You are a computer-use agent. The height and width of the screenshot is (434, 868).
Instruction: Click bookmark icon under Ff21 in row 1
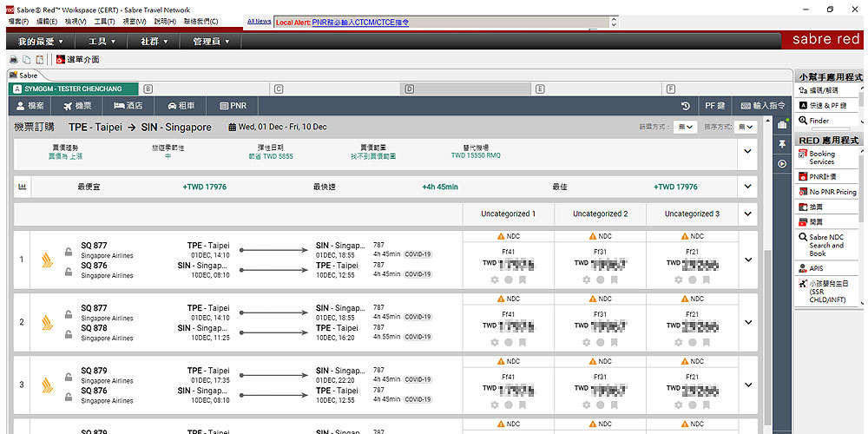pos(706,280)
